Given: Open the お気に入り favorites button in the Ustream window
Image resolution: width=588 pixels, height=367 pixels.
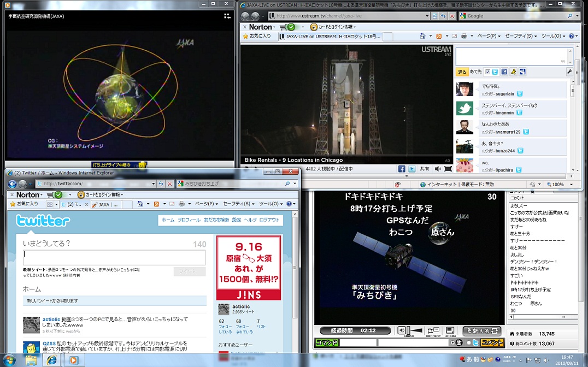Looking at the screenshot, I should click(x=257, y=36).
